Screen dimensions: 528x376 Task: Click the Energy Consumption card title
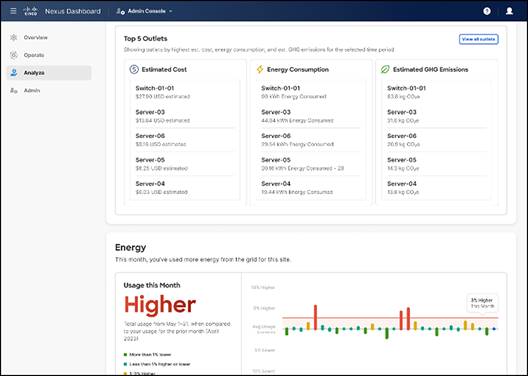(x=298, y=69)
